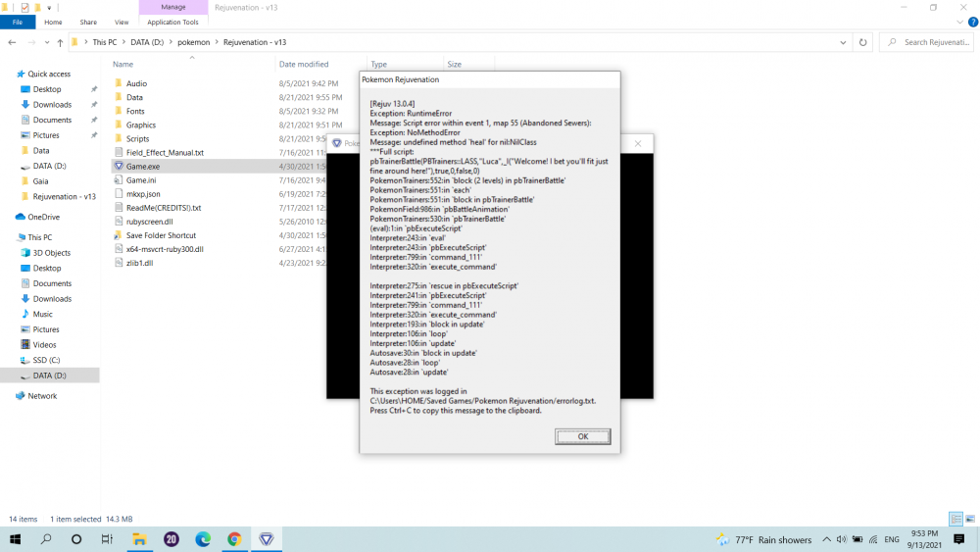Open Videos under This PC

[x=44, y=344]
